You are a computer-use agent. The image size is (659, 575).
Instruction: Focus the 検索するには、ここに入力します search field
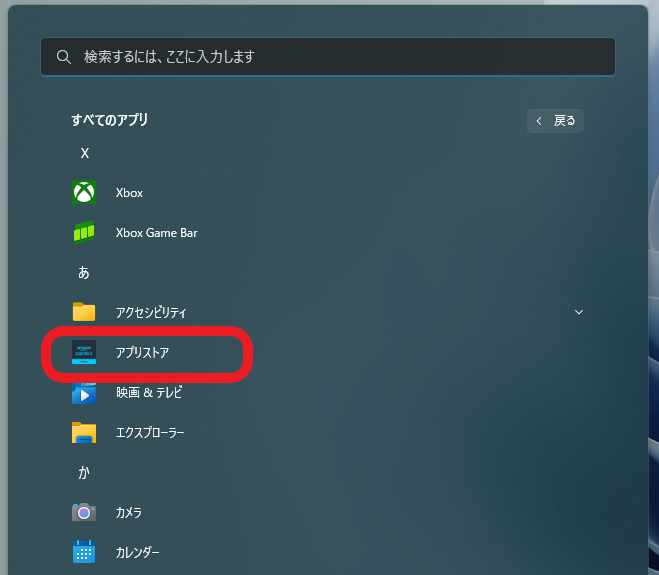[x=328, y=56]
